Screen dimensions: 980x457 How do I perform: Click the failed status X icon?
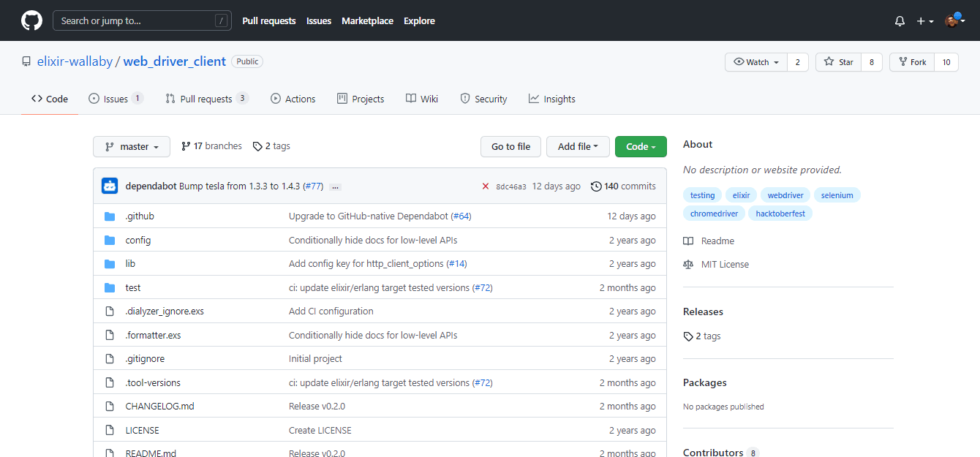click(x=486, y=186)
